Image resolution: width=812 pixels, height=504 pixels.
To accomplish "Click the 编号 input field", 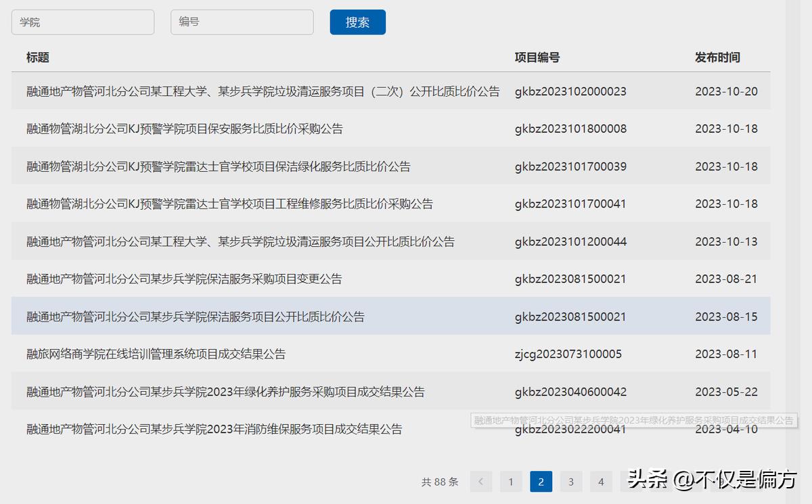I will (242, 22).
